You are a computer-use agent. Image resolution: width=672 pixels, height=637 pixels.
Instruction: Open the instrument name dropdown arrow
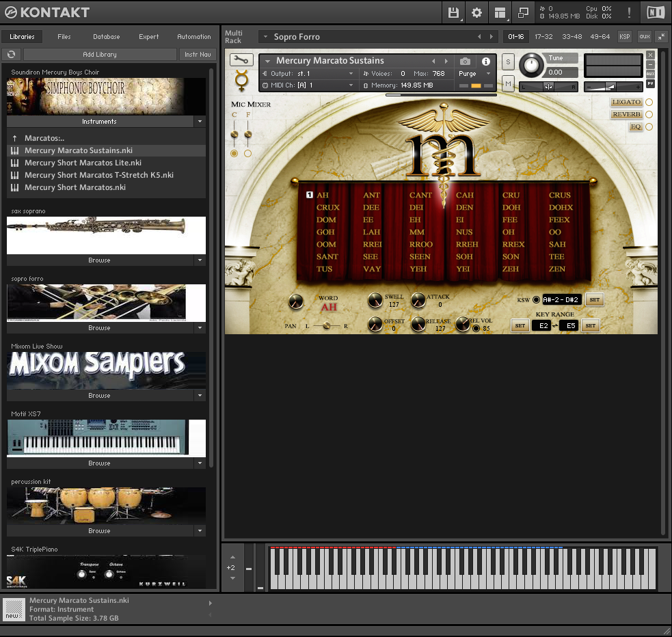[267, 62]
